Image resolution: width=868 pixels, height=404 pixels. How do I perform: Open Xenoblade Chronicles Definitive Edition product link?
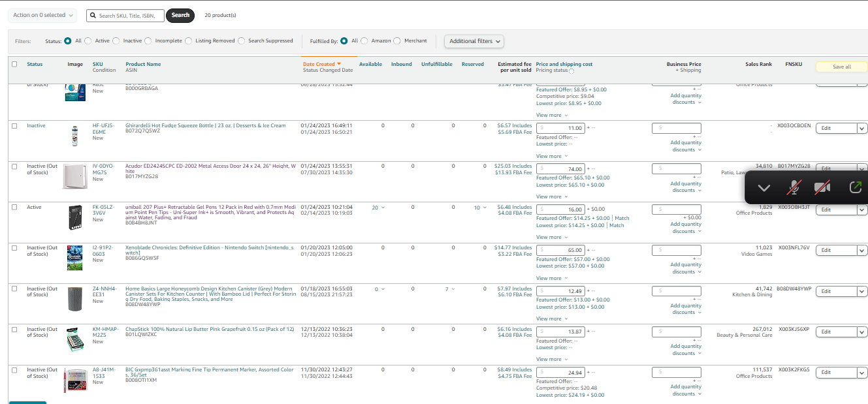point(210,251)
